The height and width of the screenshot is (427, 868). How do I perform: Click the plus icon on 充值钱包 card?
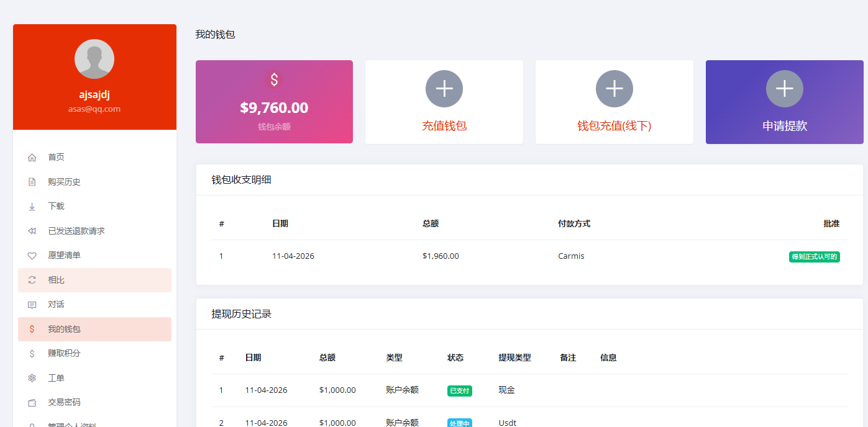pos(444,89)
